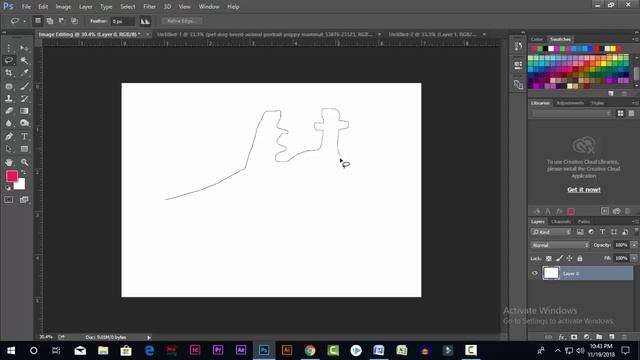This screenshot has width=640, height=360.
Task: Select the Hand tool
Action: (x=9, y=162)
